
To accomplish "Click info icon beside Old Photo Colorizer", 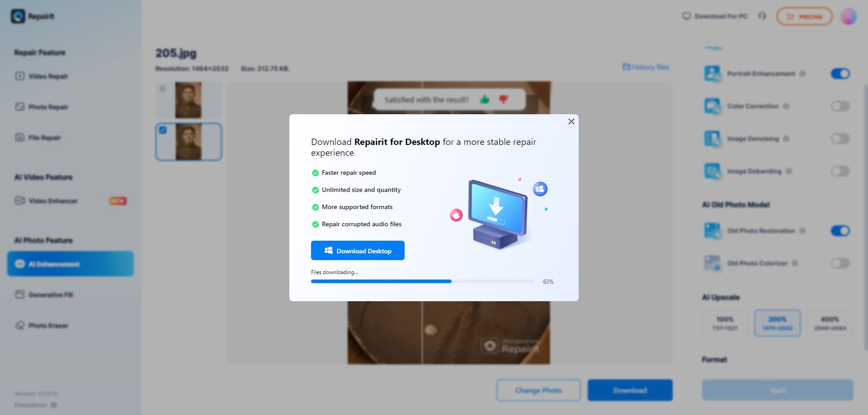I will click(x=795, y=263).
